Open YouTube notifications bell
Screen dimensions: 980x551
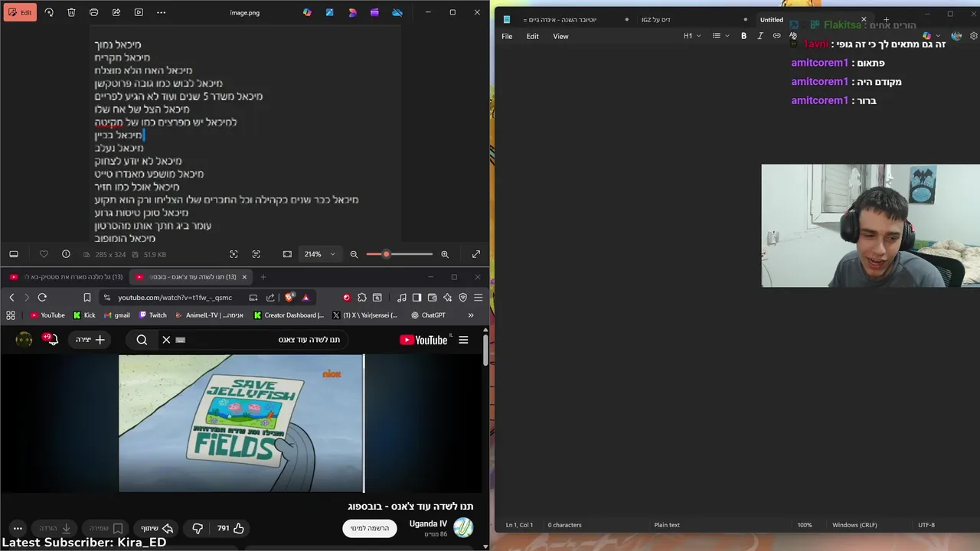pos(52,340)
